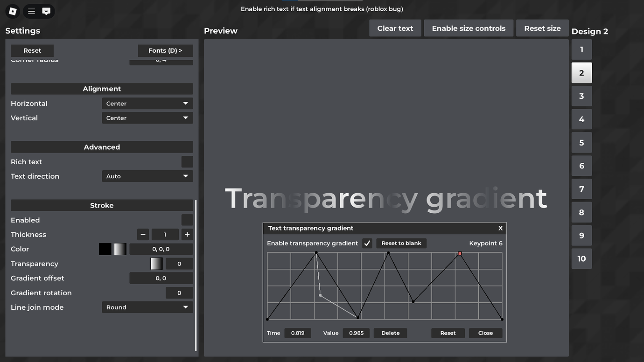This screenshot has height=362, width=644.
Task: Switch to design slot 10
Action: (581, 258)
